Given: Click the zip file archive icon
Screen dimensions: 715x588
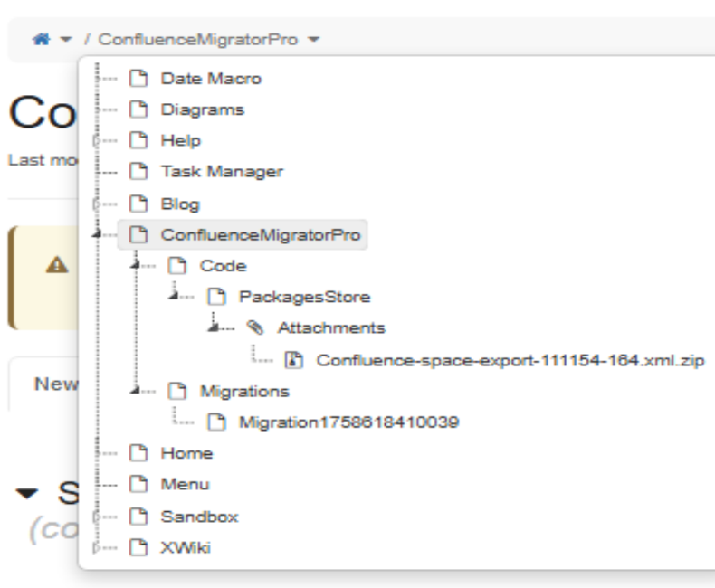Looking at the screenshot, I should click(x=292, y=360).
